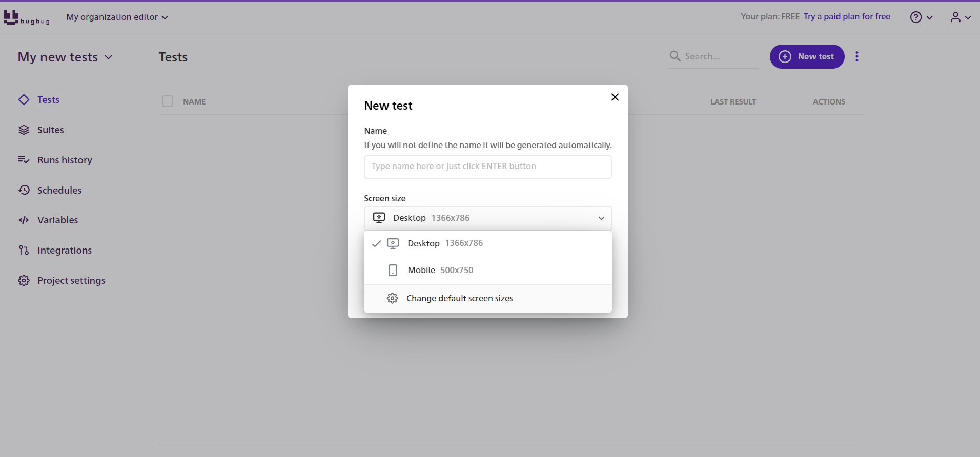
Task: Focus the test name input field
Action: coord(488,167)
